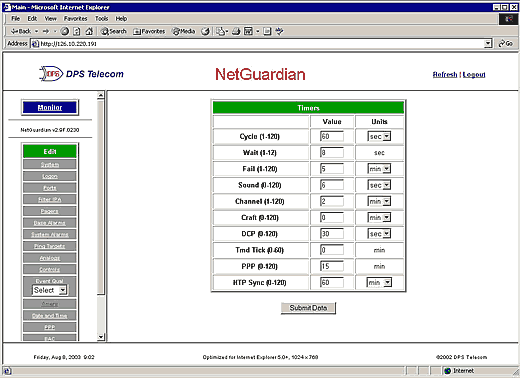The height and width of the screenshot is (378, 520).
Task: Click the Fail value input field
Action: pyautogui.click(x=332, y=169)
